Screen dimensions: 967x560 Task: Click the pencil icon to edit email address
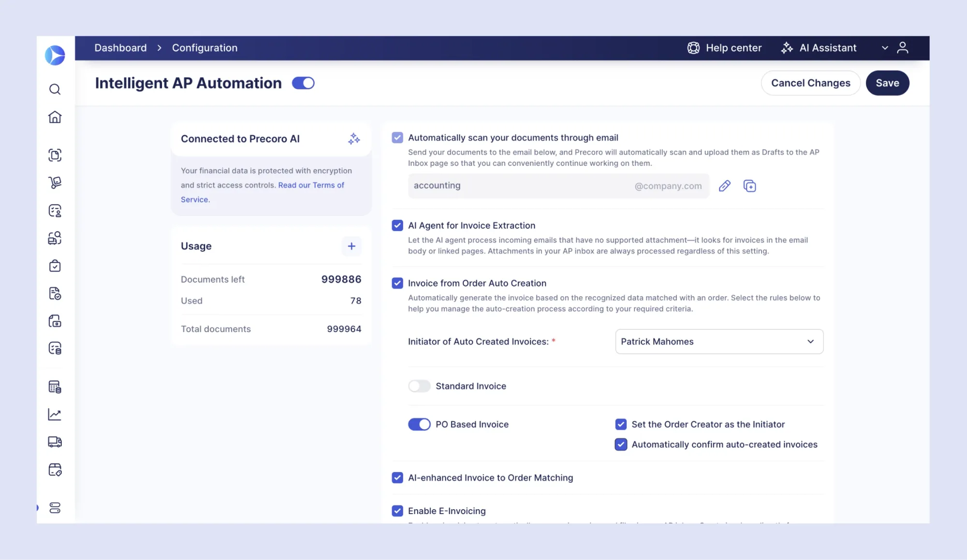click(x=724, y=186)
